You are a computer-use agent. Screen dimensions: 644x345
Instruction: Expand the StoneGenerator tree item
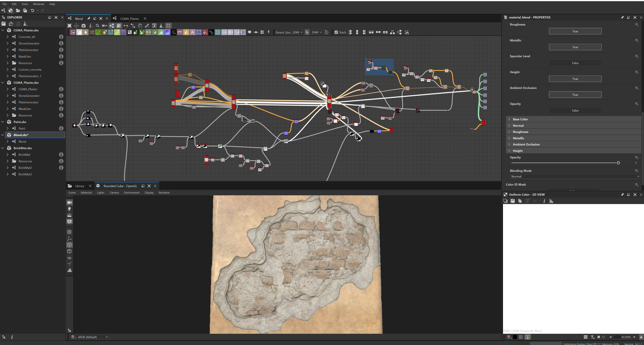click(x=8, y=43)
